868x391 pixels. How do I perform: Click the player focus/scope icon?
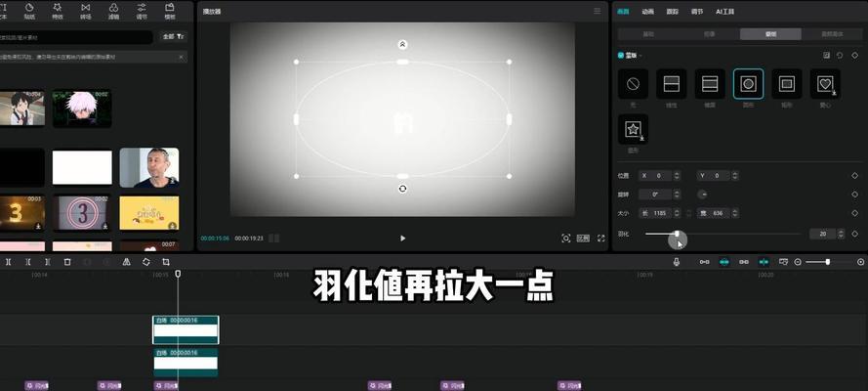pos(565,239)
